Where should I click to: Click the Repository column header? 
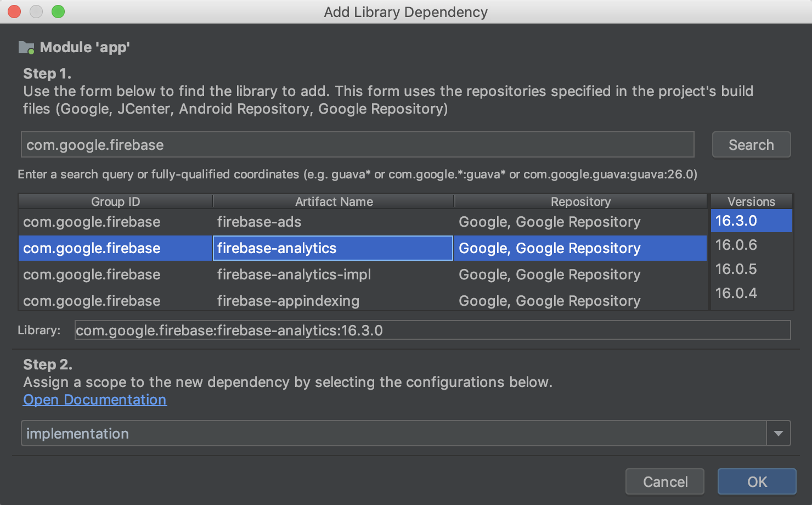580,201
